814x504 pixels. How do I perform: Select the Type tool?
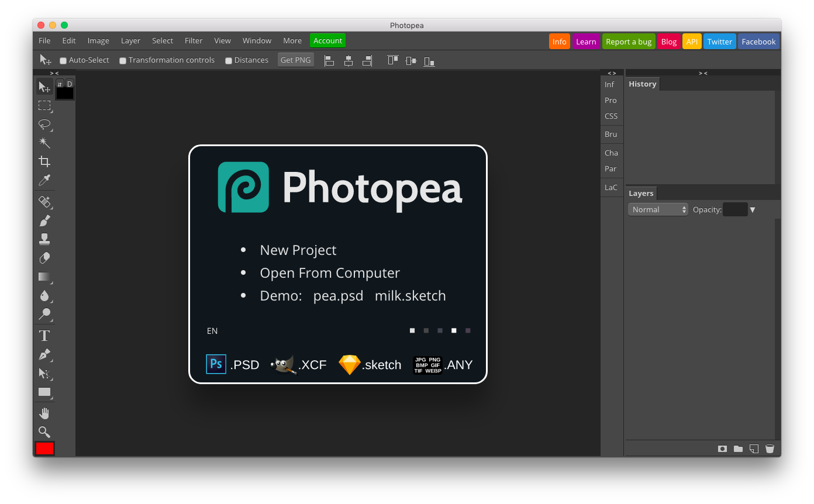pyautogui.click(x=44, y=336)
